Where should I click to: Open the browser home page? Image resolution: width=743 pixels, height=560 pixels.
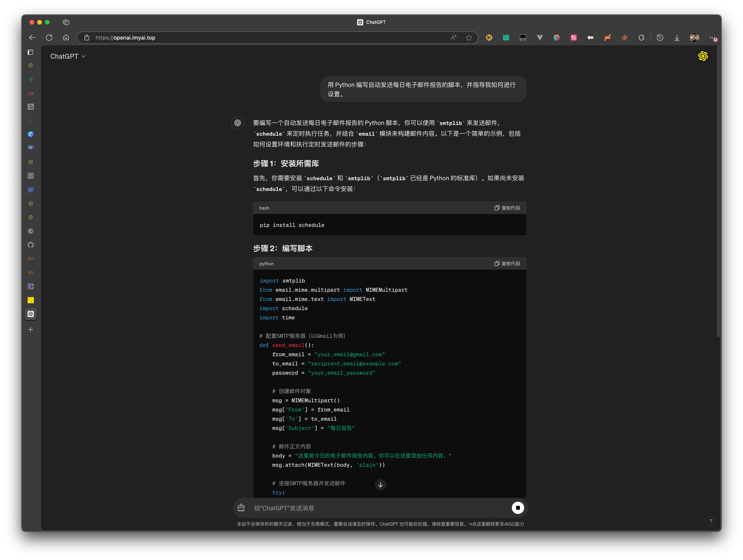point(66,38)
